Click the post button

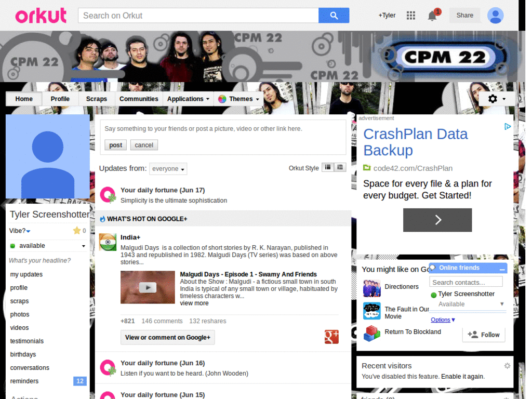point(115,145)
